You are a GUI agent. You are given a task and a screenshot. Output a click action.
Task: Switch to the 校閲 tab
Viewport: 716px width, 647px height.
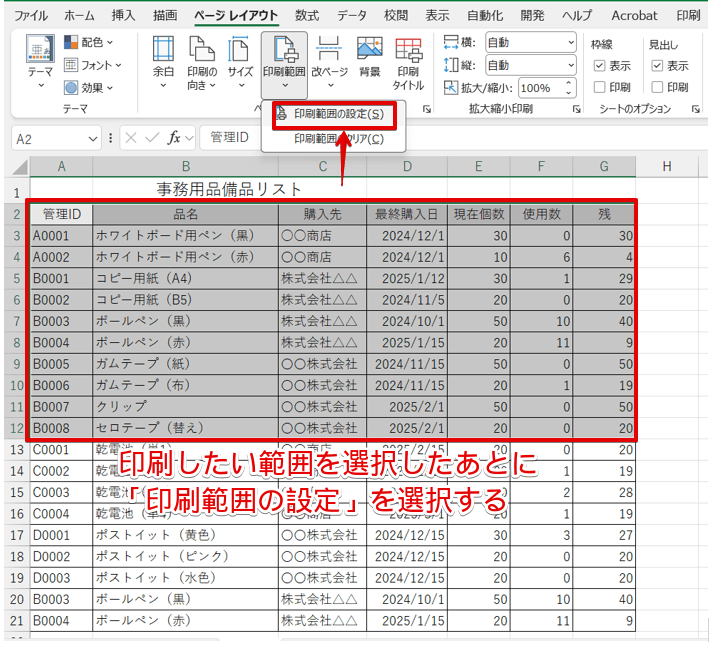click(396, 16)
